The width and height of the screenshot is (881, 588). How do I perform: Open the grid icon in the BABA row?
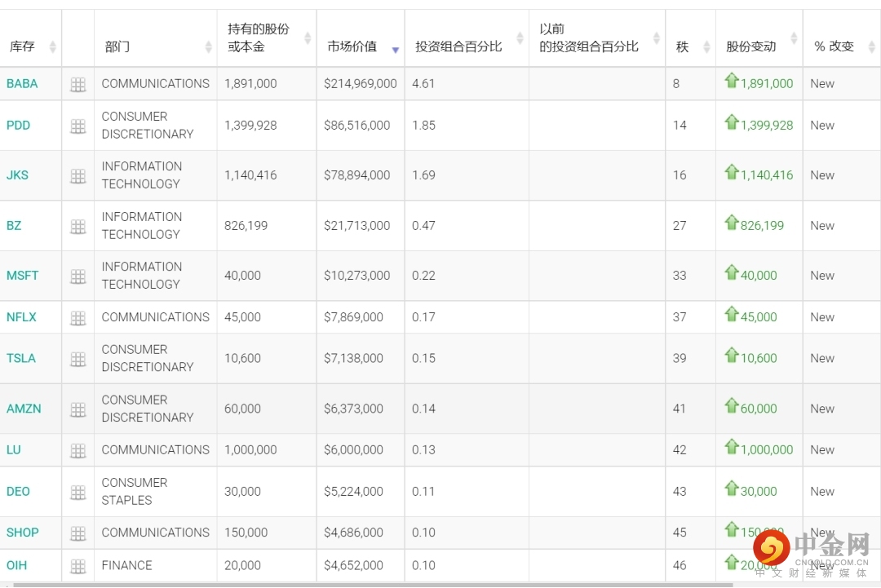[x=78, y=84]
